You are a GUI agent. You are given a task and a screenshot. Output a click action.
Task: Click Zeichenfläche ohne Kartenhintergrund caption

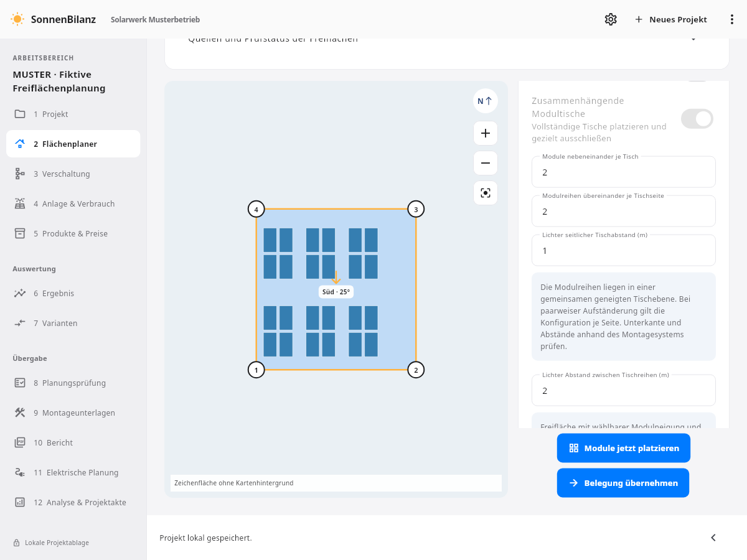[x=233, y=483]
